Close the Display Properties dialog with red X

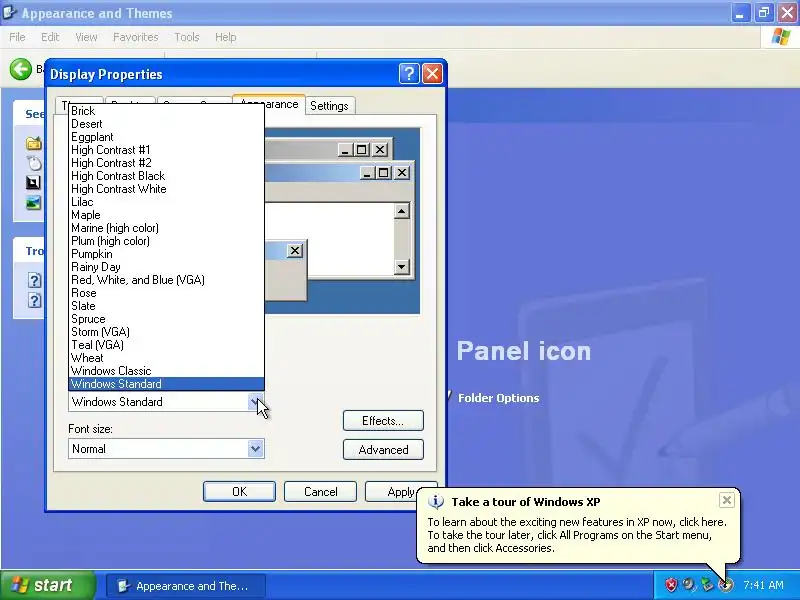pyautogui.click(x=433, y=74)
